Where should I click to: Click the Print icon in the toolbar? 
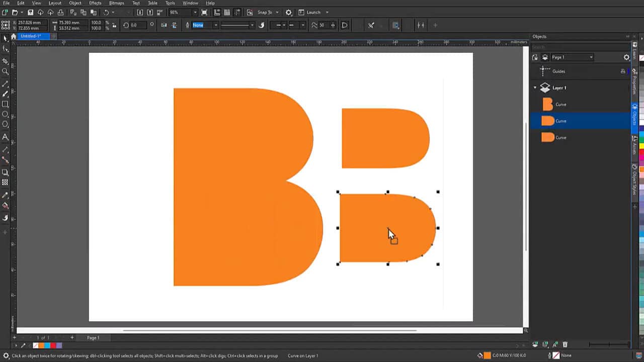point(60,12)
